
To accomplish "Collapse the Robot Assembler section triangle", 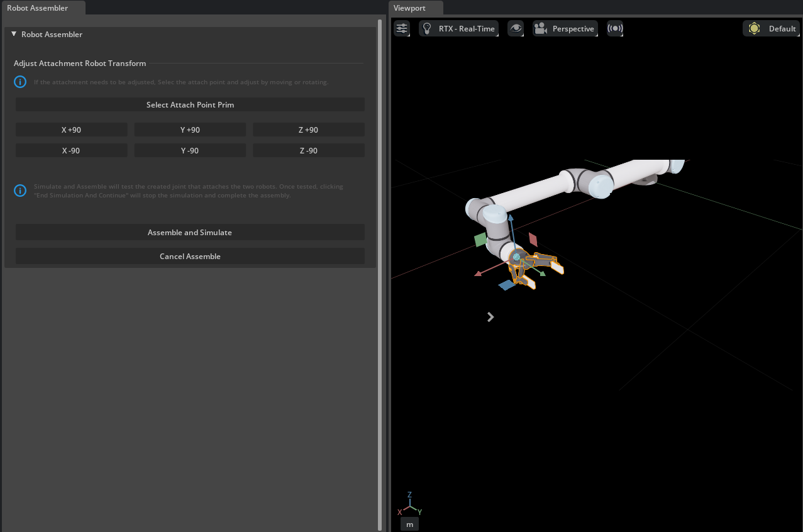I will (x=14, y=35).
